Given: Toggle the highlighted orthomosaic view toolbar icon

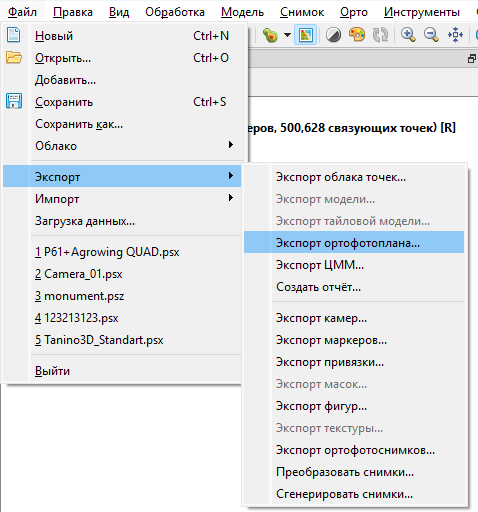Looking at the screenshot, I should (x=306, y=35).
